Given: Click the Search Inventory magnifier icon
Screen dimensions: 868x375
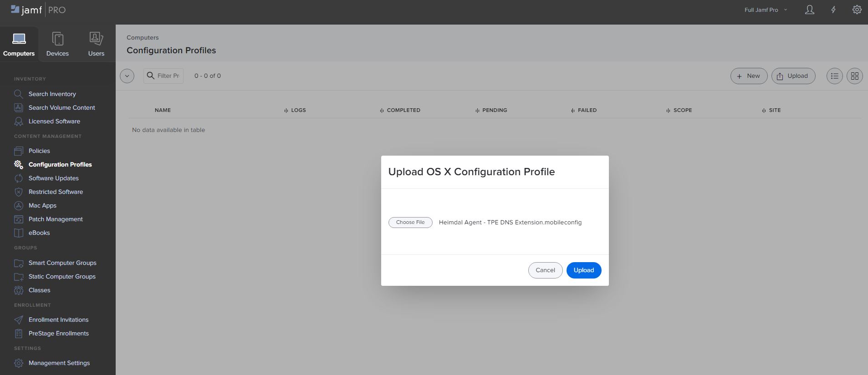Looking at the screenshot, I should pos(19,94).
